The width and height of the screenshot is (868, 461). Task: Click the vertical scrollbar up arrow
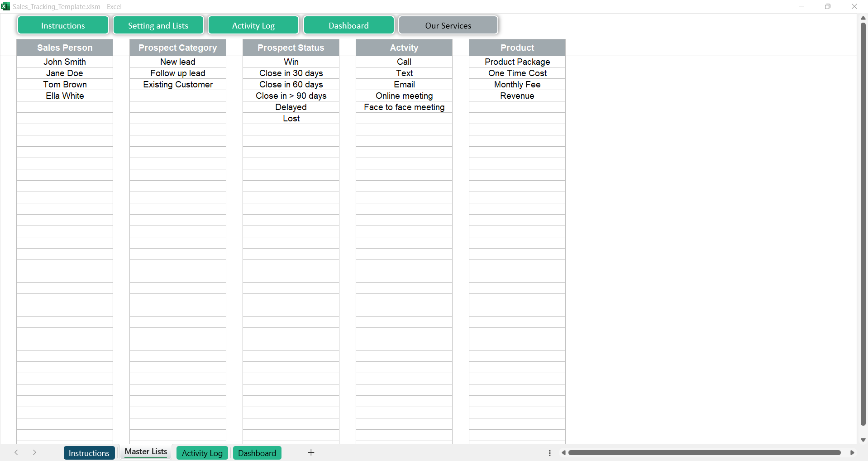[863, 18]
